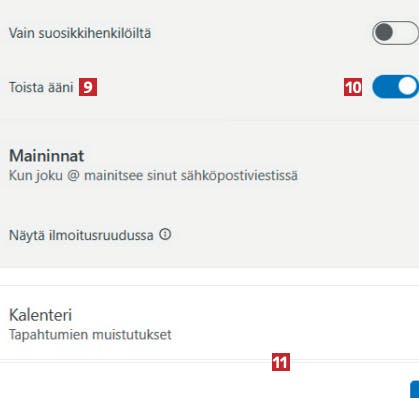Viewport: 419px width, 398px height.
Task: Click the word 'sähköpostiviestissä' under Maininnat
Action: [239, 175]
